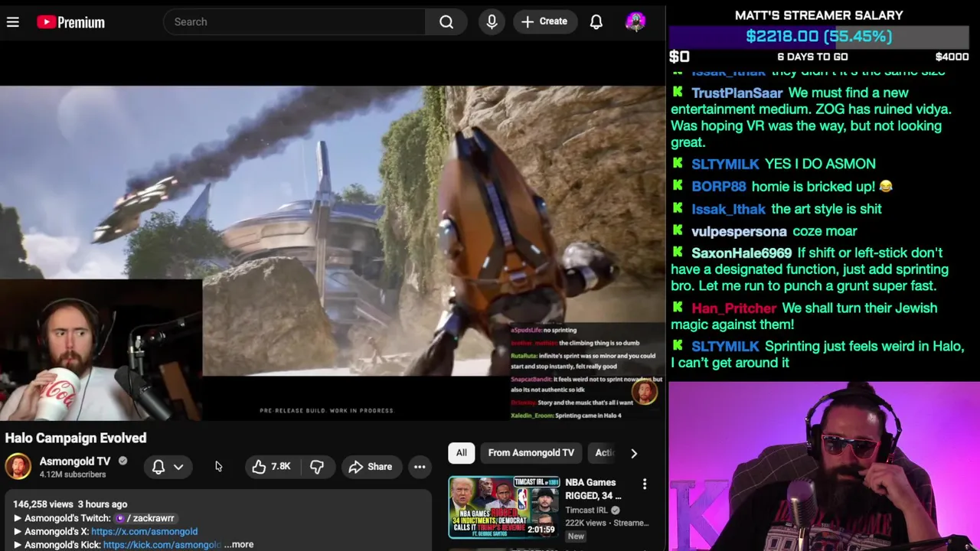The width and height of the screenshot is (980, 551).
Task: Open the YouTube hamburger guide menu
Action: [13, 22]
